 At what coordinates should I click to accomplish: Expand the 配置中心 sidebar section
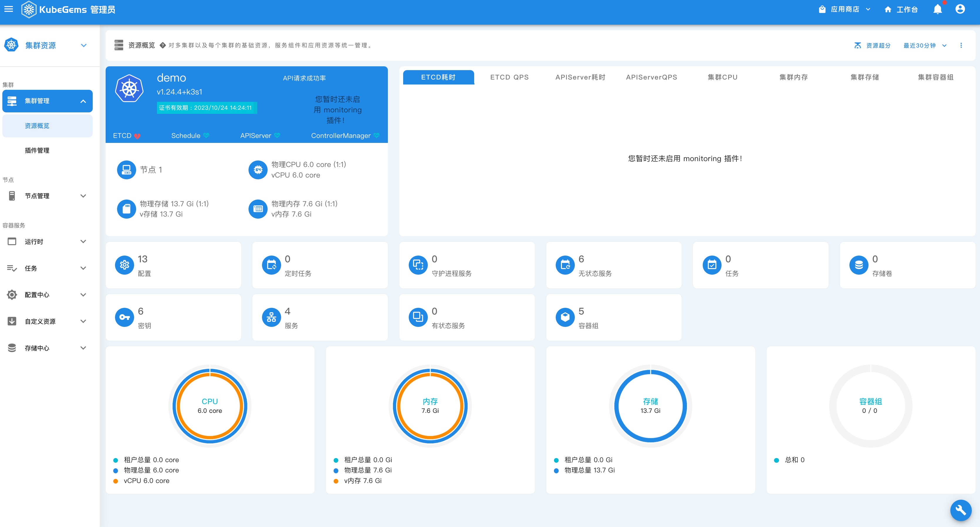click(x=83, y=295)
